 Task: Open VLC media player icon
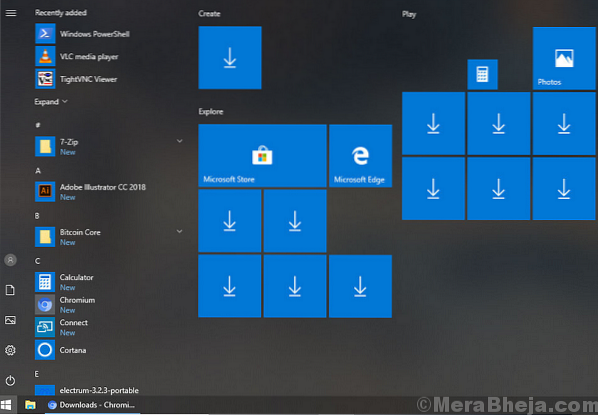45,56
